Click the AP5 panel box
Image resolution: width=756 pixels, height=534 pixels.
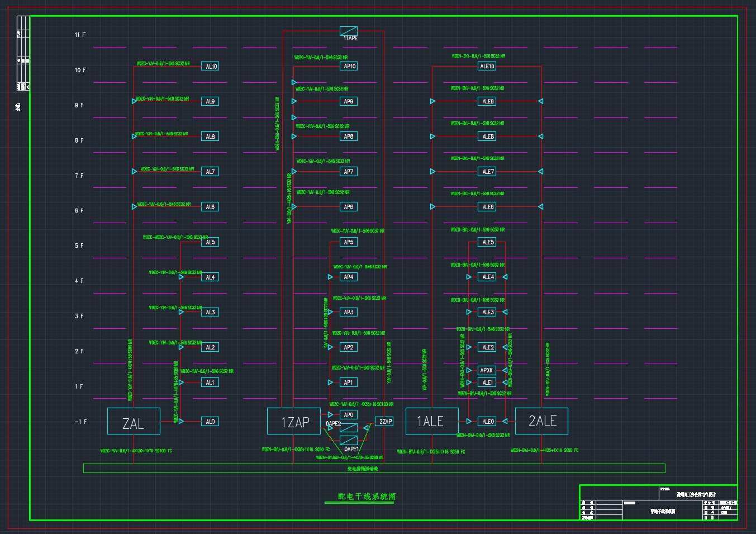point(349,242)
